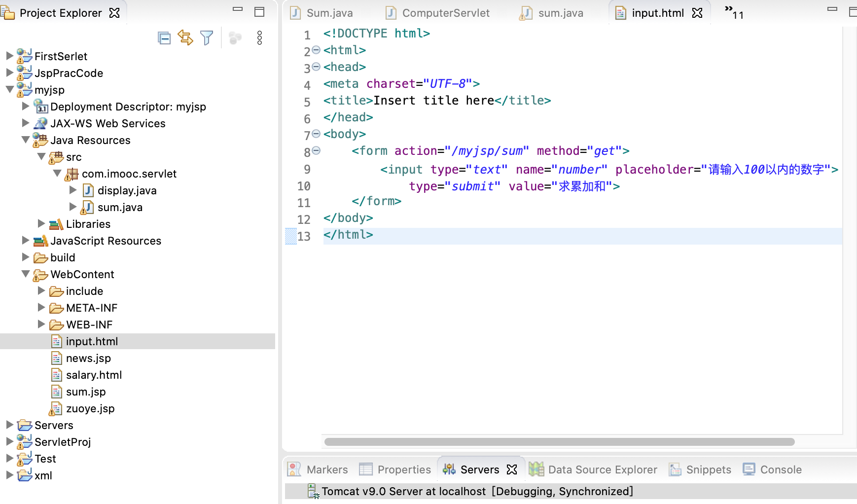Select news.jsp in the tree
Viewport: 857px width, 504px height.
[88, 358]
